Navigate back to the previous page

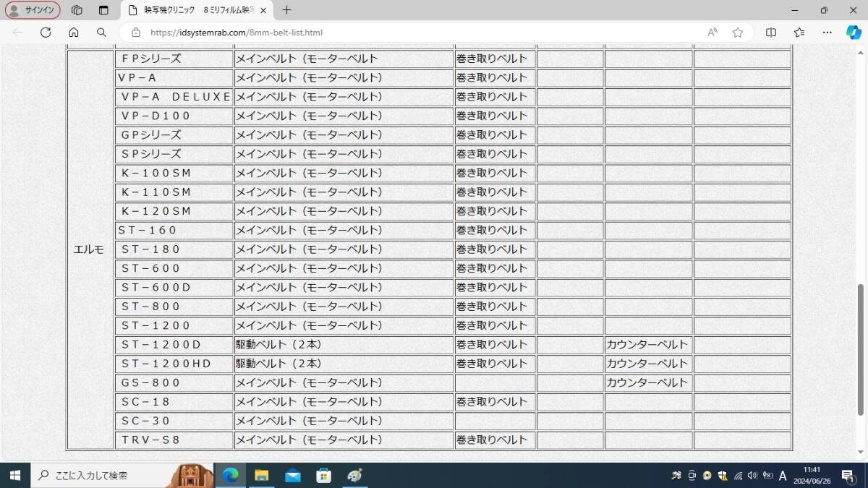pyautogui.click(x=17, y=33)
